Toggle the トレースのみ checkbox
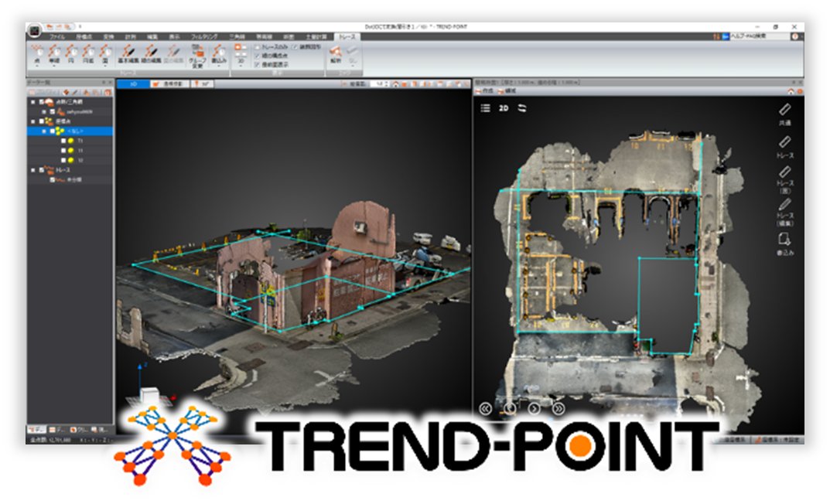 click(258, 47)
